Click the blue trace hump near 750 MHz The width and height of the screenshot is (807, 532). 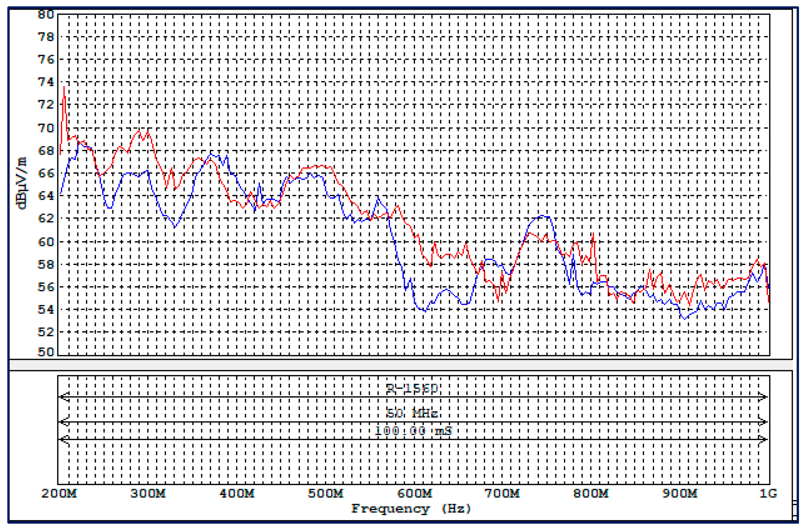click(543, 216)
